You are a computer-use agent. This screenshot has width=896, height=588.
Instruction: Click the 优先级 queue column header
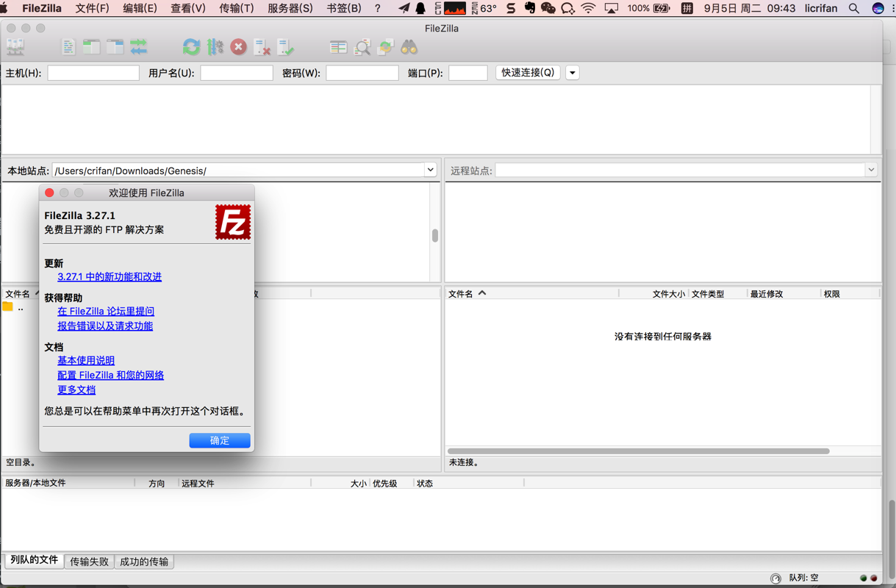coord(384,484)
